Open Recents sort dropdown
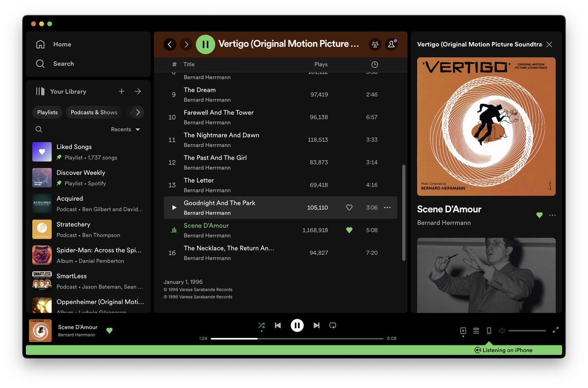The width and height of the screenshot is (588, 388). coord(125,129)
